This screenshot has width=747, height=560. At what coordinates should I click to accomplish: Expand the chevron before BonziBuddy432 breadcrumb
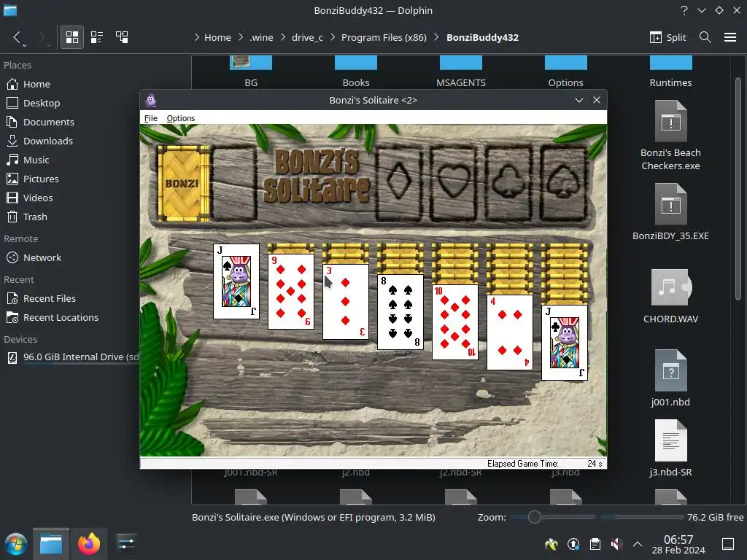pos(436,37)
